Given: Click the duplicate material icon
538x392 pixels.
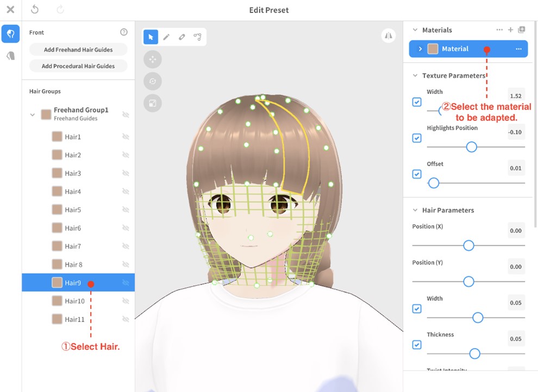Looking at the screenshot, I should (522, 30).
